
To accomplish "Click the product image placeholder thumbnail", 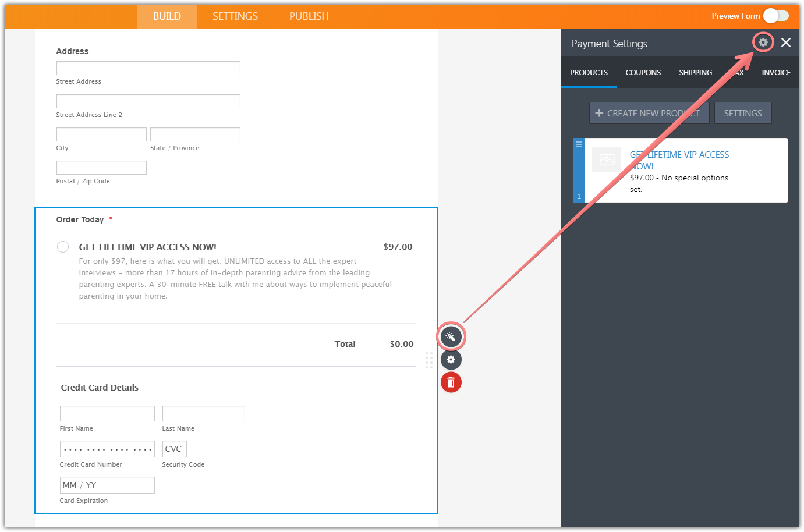I will 607,159.
